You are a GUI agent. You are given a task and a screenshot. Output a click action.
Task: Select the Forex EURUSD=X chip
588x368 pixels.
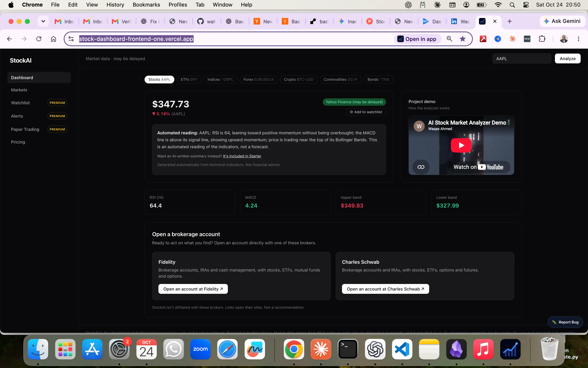[x=258, y=79]
